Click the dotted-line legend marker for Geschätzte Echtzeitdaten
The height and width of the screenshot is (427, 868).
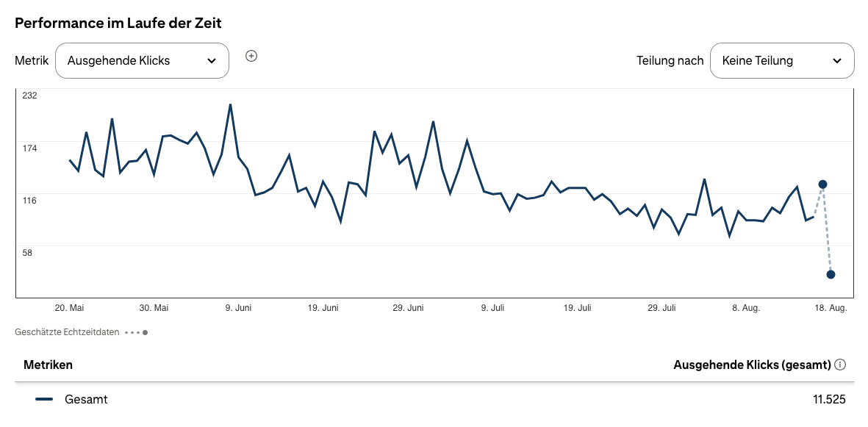point(136,332)
